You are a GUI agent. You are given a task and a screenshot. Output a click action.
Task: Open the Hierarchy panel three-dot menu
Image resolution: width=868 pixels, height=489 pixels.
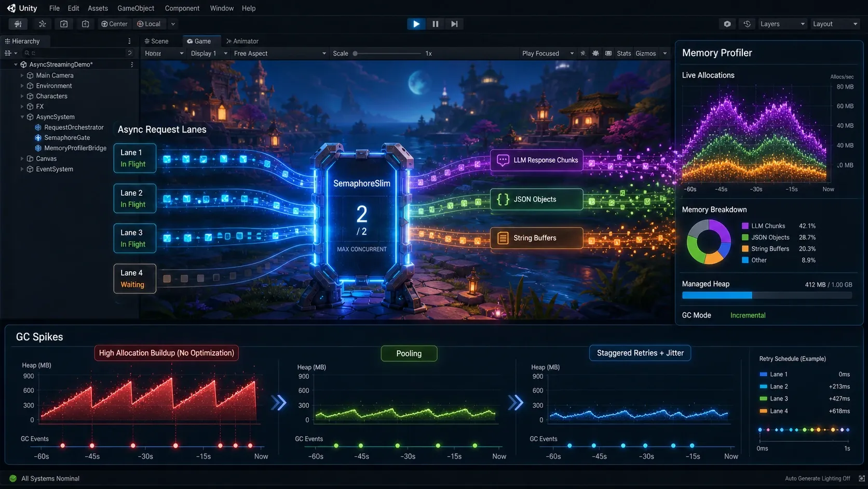129,41
